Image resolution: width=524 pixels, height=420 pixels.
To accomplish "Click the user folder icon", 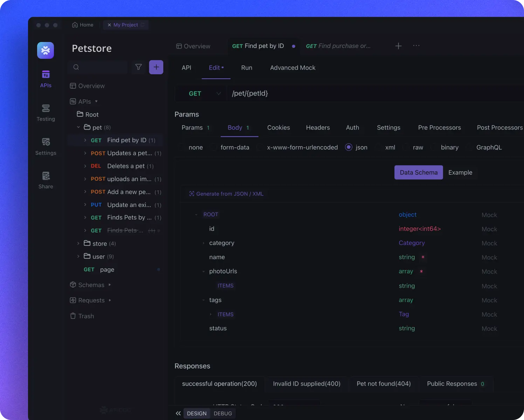I will point(87,256).
